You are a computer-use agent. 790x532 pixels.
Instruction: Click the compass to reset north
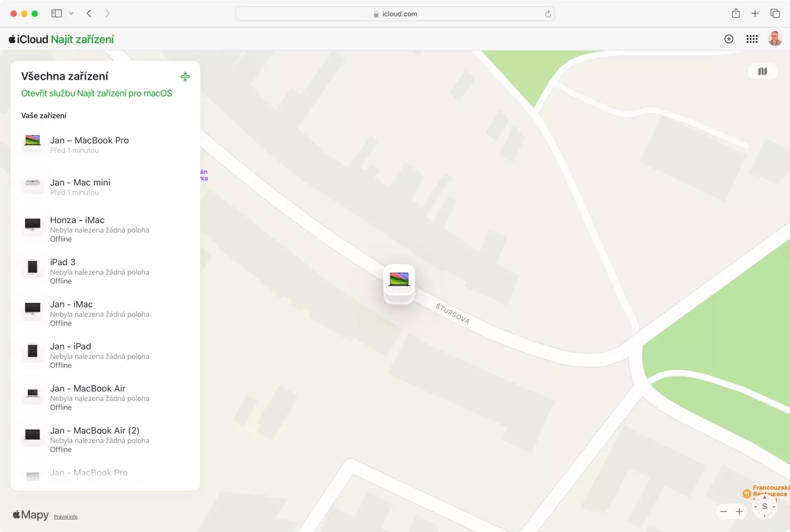764,507
